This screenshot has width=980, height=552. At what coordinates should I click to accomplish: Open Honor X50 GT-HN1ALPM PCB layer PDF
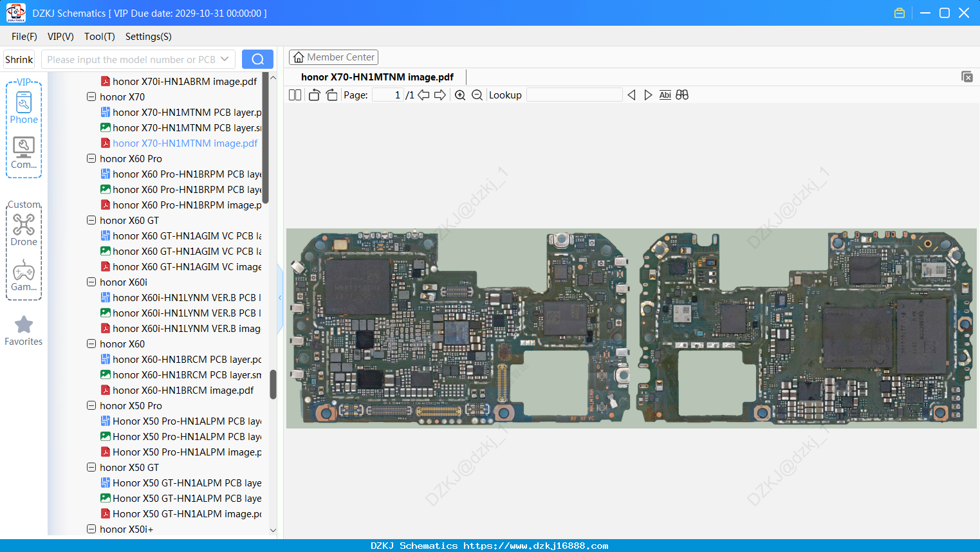181,483
